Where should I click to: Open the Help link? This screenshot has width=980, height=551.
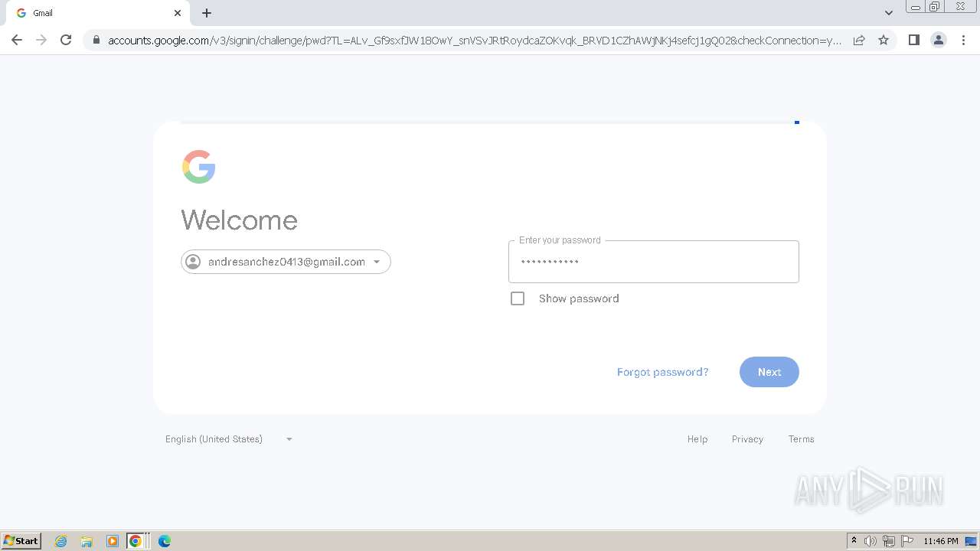click(697, 439)
